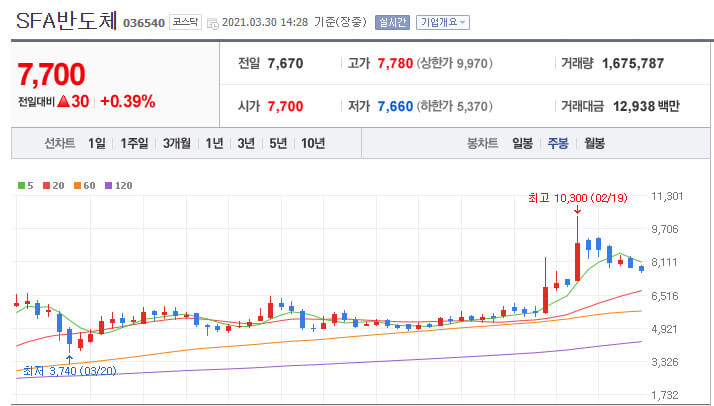Click the 코스닥 market badge

(185, 22)
